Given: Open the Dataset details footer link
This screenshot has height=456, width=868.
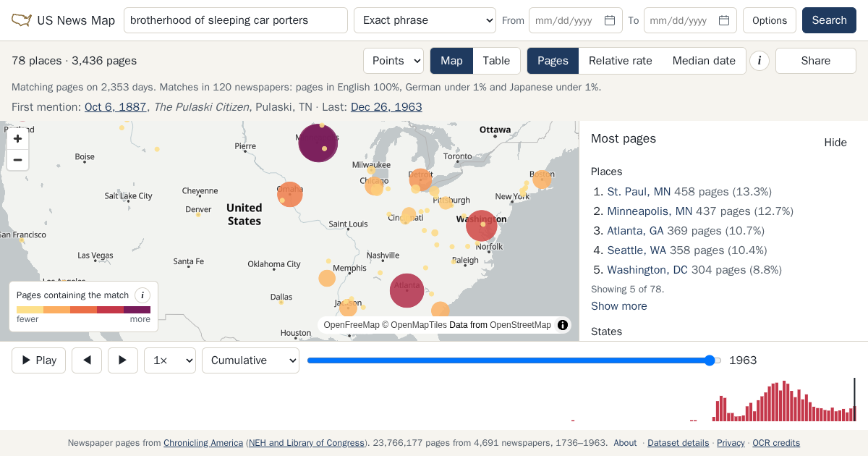Looking at the screenshot, I should click(x=678, y=443).
